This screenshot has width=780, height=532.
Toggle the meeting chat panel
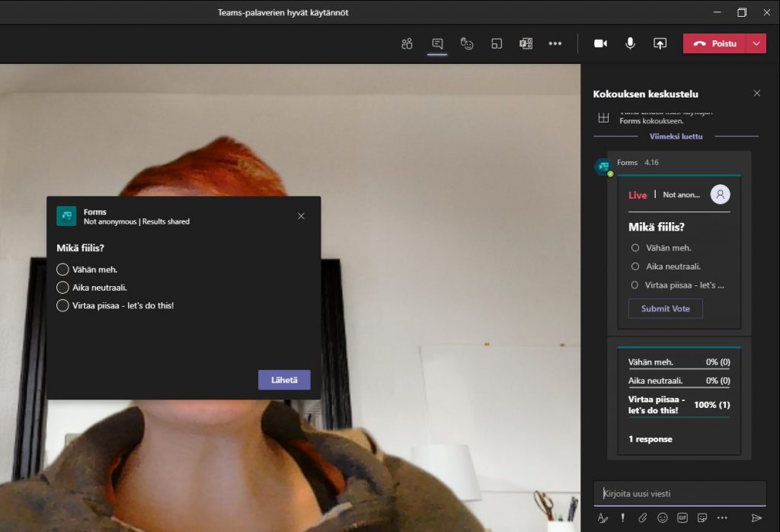437,43
